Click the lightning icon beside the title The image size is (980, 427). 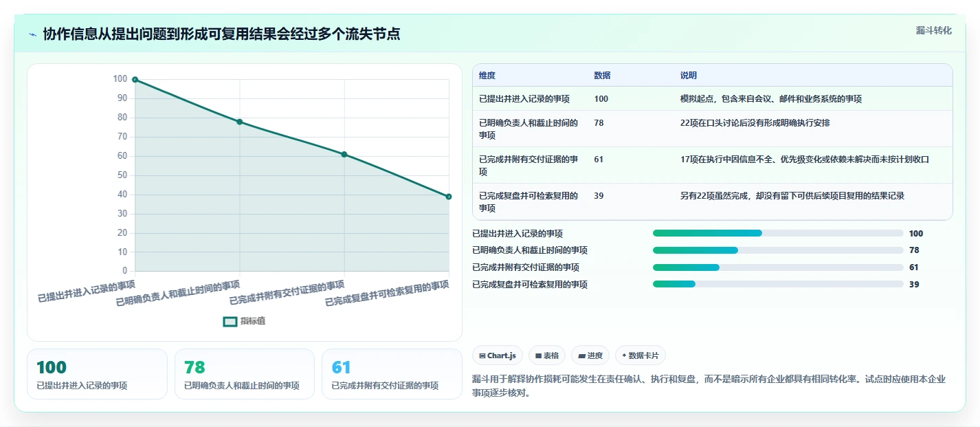[x=33, y=34]
